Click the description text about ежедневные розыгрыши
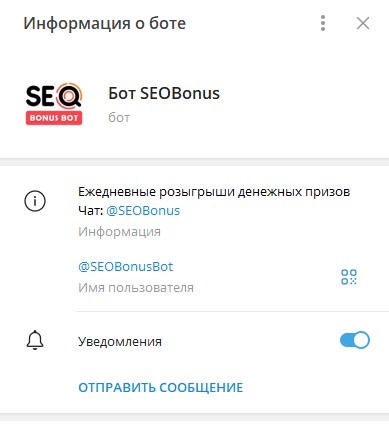 click(x=214, y=192)
